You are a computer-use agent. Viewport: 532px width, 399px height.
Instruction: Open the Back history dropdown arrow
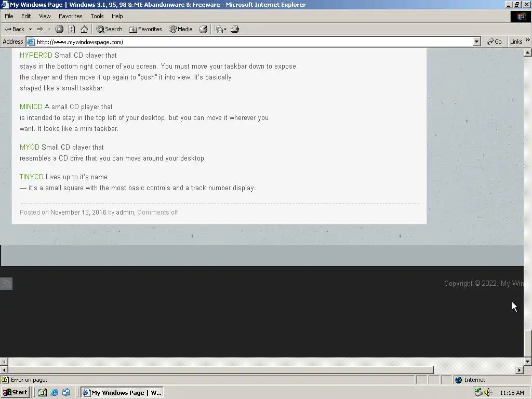click(30, 29)
